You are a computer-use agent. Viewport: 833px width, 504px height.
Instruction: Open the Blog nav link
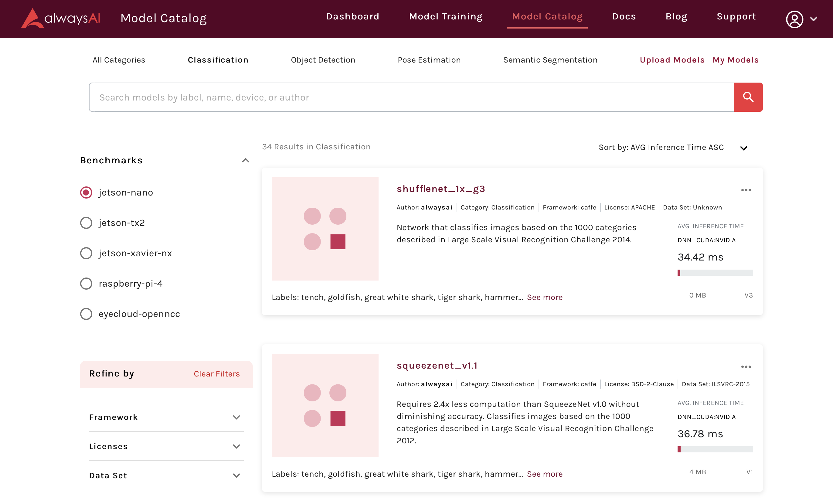[x=676, y=16]
